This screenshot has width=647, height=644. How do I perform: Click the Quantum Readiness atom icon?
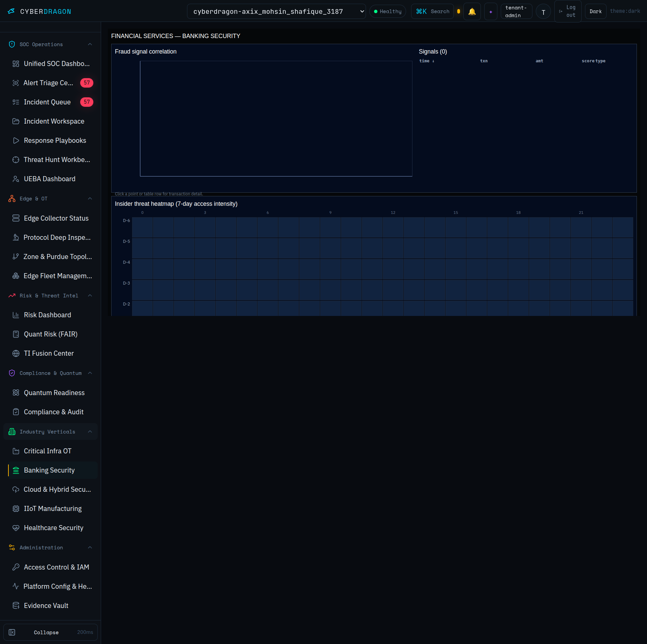click(x=16, y=393)
